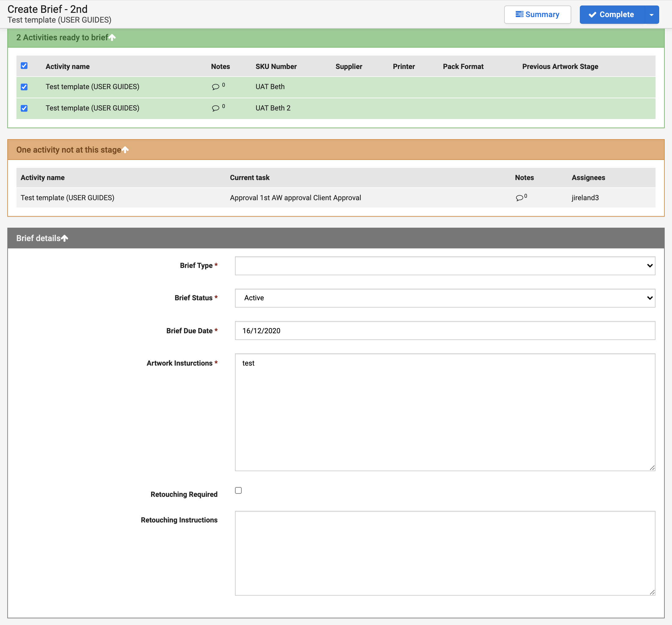This screenshot has width=672, height=625.
Task: Click the Brief Due Date field
Action: (x=445, y=331)
